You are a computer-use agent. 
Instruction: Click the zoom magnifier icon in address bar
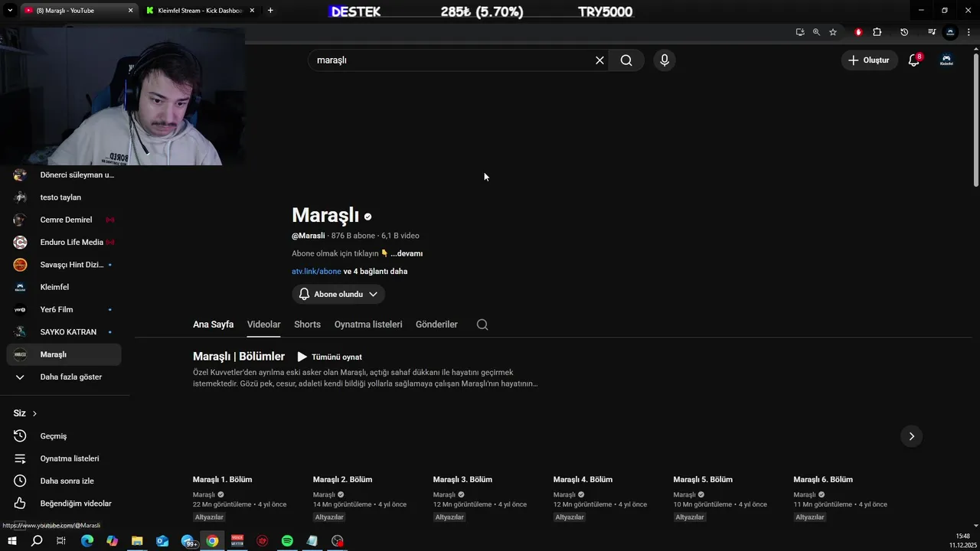(816, 32)
